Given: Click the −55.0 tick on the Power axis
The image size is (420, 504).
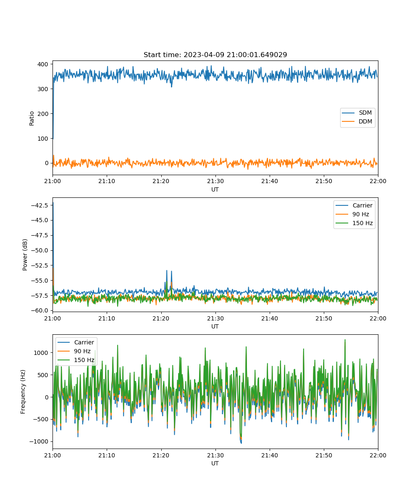Looking at the screenshot, I should point(40,281).
